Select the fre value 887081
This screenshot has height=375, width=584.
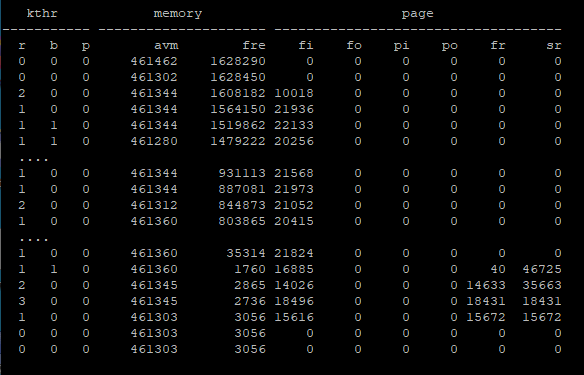click(242, 190)
